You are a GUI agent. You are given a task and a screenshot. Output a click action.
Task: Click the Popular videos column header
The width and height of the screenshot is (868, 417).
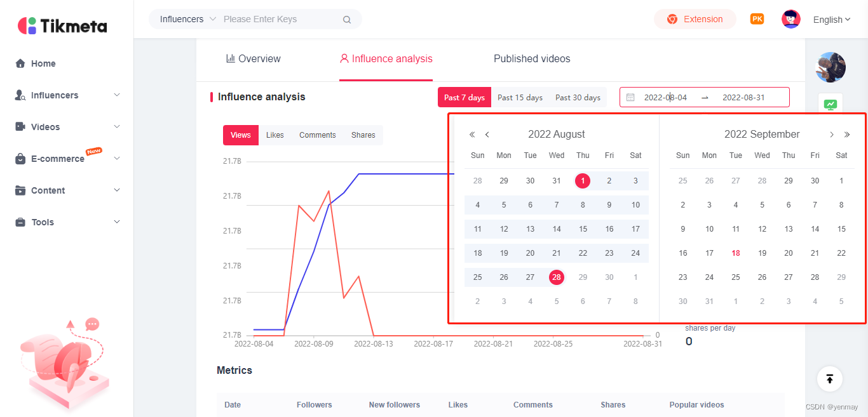click(x=696, y=405)
